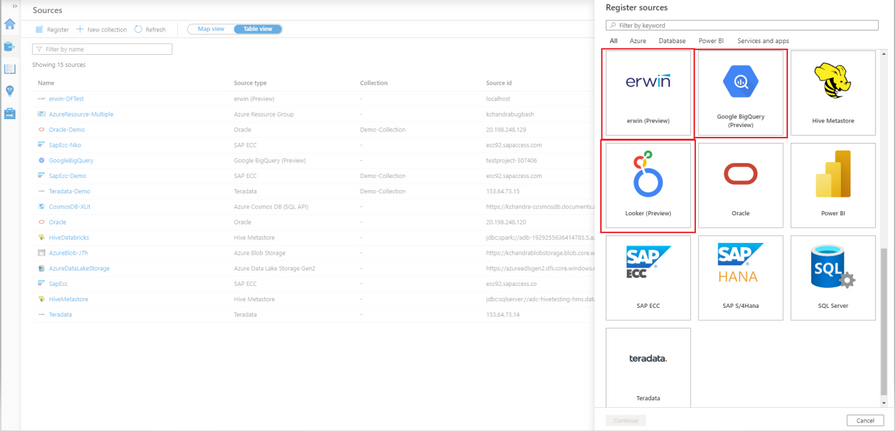Click the Register toolbar button

(x=53, y=30)
